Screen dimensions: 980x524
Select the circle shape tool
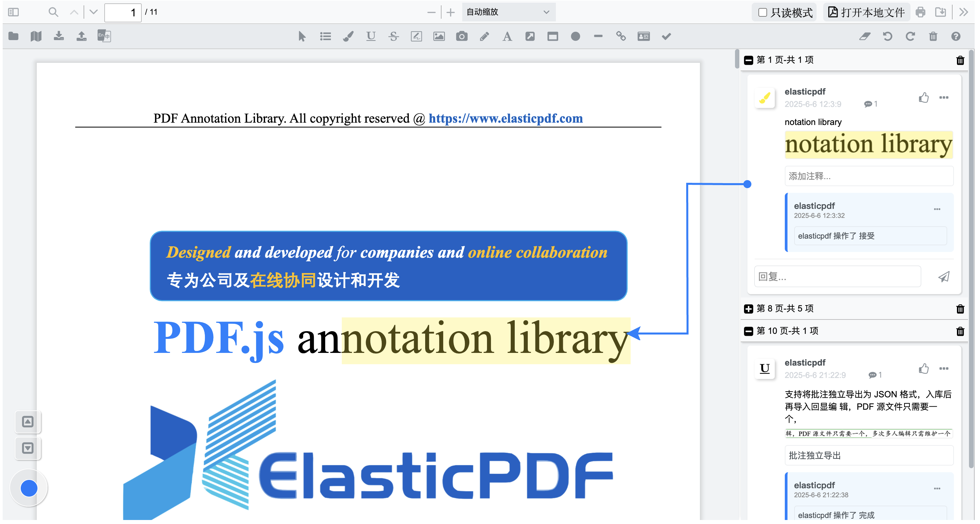[x=575, y=36]
